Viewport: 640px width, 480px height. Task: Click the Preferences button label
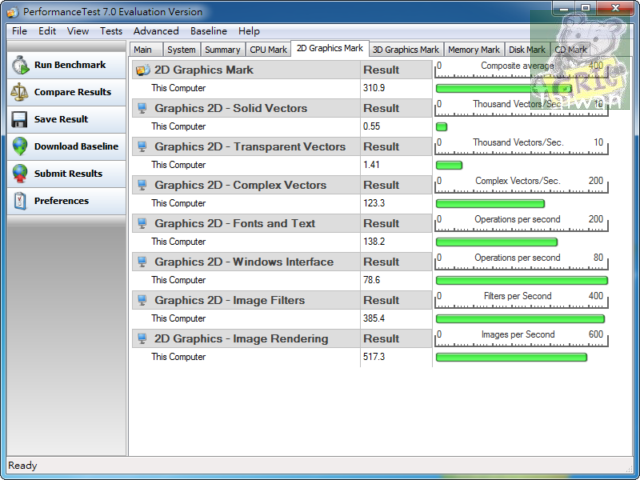pyautogui.click(x=61, y=201)
